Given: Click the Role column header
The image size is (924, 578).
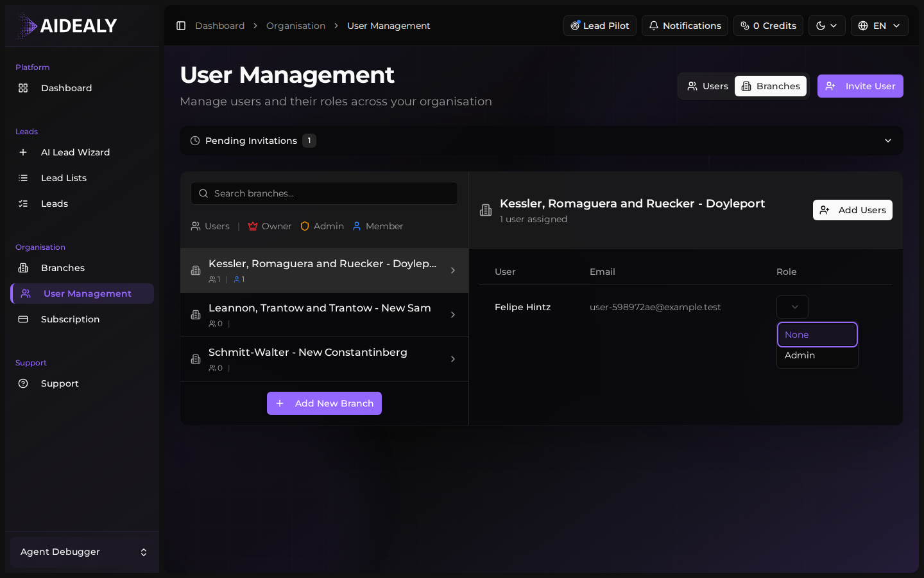Looking at the screenshot, I should point(786,272).
